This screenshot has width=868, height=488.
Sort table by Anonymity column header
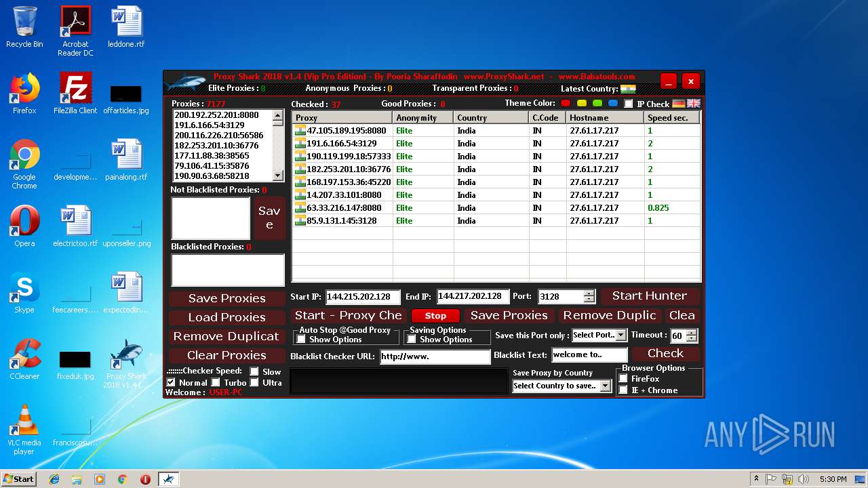tap(423, 118)
